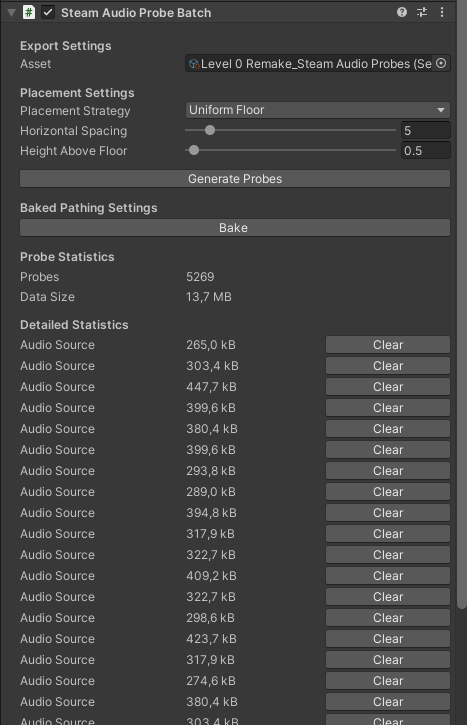
Task: Click the C# script icon in header
Action: (29, 12)
